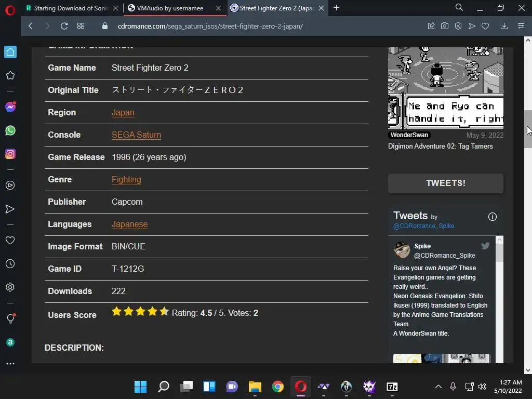Follow the Japanese language link
Viewport: 532px width, 399px height.
(x=129, y=224)
